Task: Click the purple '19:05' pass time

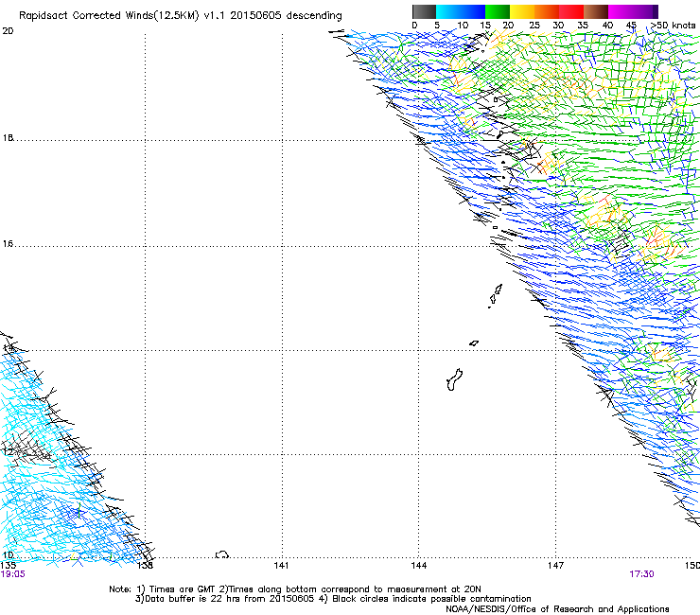Action: pos(13,574)
